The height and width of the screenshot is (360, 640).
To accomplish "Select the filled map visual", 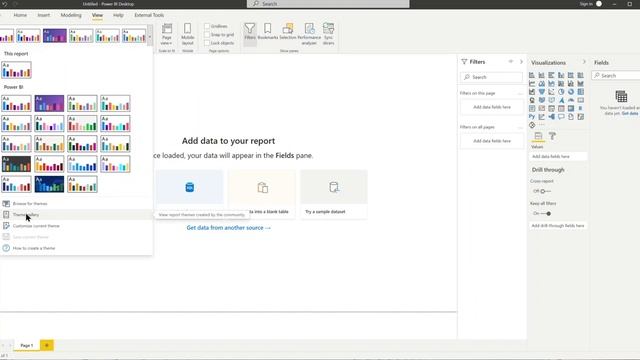I will point(542,100).
